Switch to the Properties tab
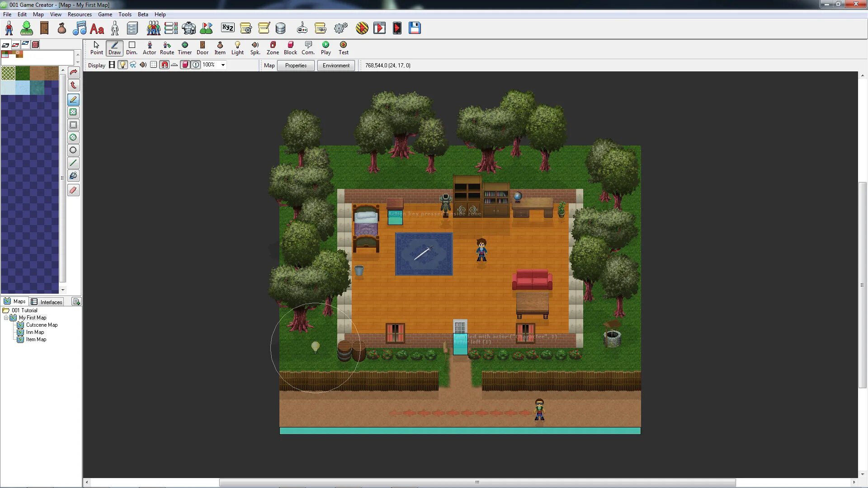 coord(296,65)
